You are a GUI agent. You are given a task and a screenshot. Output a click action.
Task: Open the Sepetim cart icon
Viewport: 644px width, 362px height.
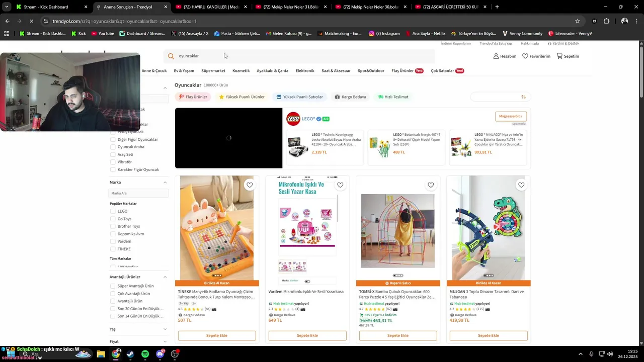point(559,56)
